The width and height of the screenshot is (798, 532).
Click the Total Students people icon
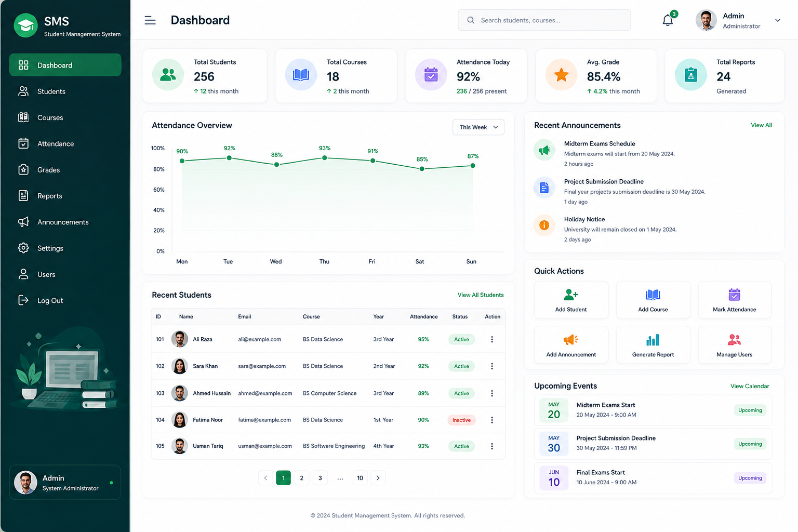tap(168, 75)
